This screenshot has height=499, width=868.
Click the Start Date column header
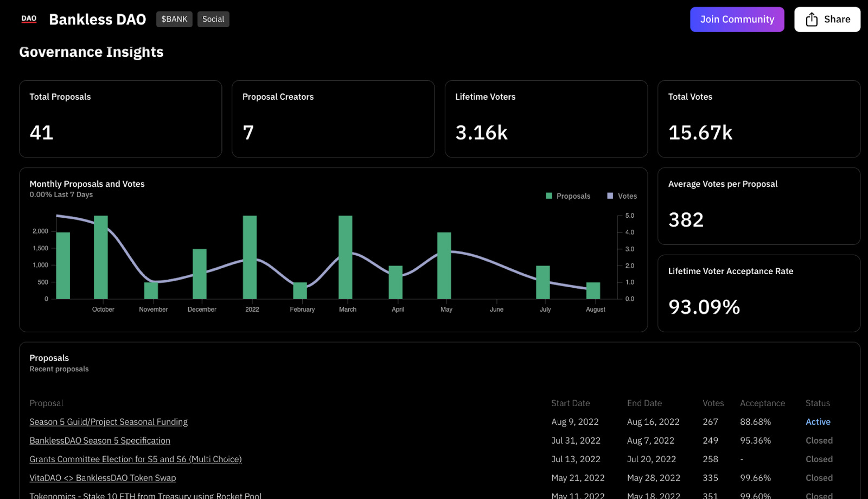coord(570,403)
